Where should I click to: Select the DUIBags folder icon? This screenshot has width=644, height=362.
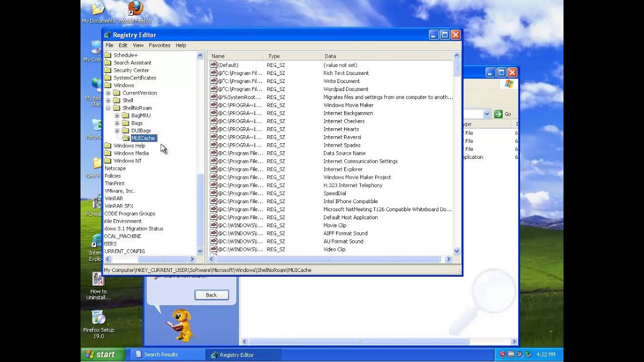126,131
